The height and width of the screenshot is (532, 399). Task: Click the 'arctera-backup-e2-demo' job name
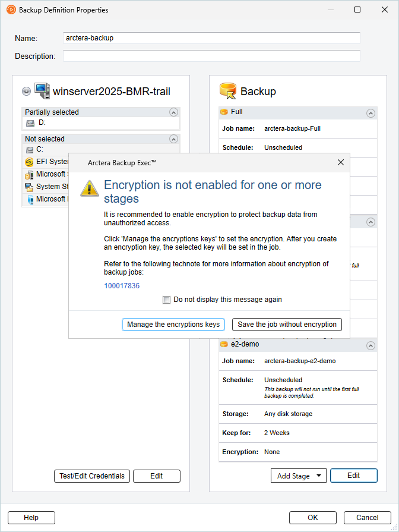(x=300, y=361)
